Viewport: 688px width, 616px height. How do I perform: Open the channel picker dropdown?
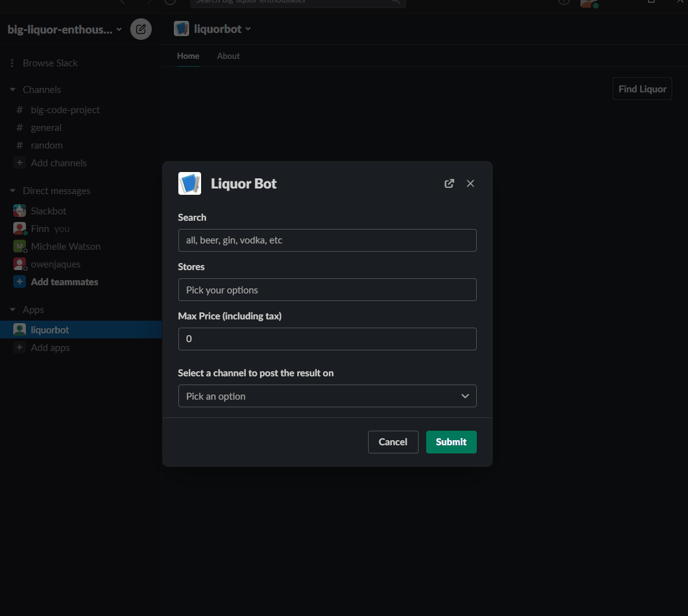(328, 396)
